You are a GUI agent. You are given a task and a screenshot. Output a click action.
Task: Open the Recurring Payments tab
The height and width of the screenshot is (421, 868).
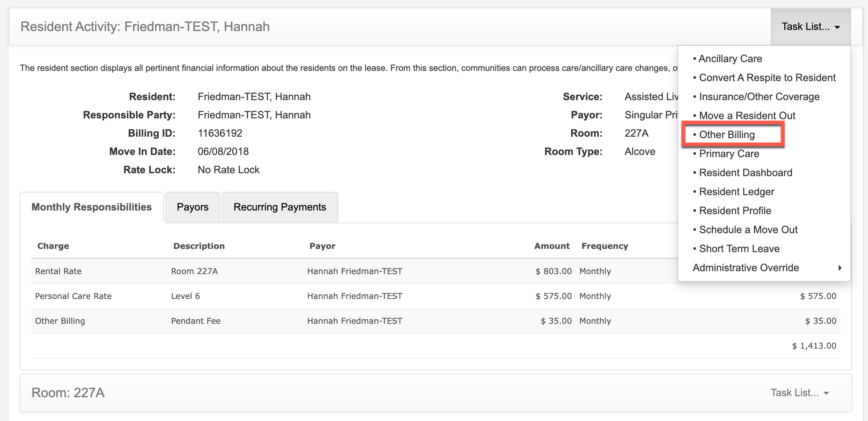click(280, 207)
